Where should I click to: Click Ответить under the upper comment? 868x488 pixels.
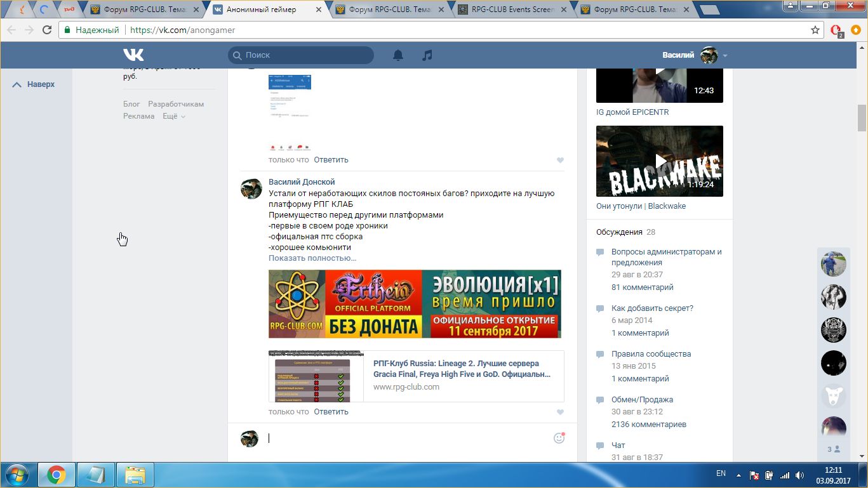pyautogui.click(x=331, y=160)
